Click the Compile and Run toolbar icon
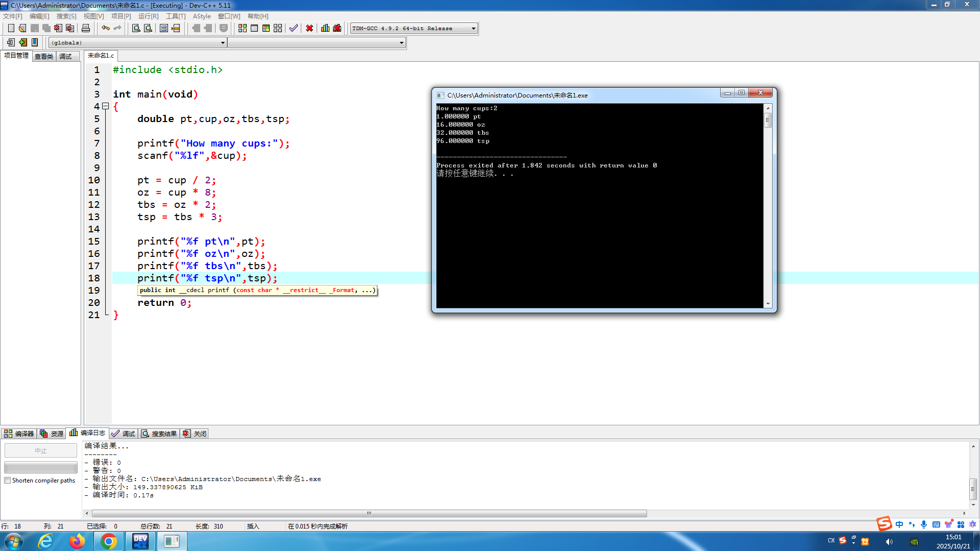The image size is (980, 551). (266, 28)
